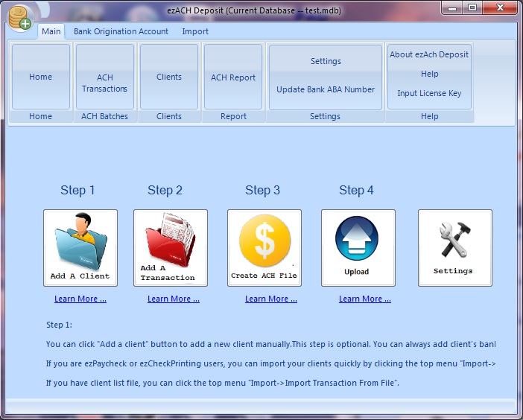The width and height of the screenshot is (523, 420).
Task: Switch to the Bank Origination Account tab
Action: [x=121, y=31]
